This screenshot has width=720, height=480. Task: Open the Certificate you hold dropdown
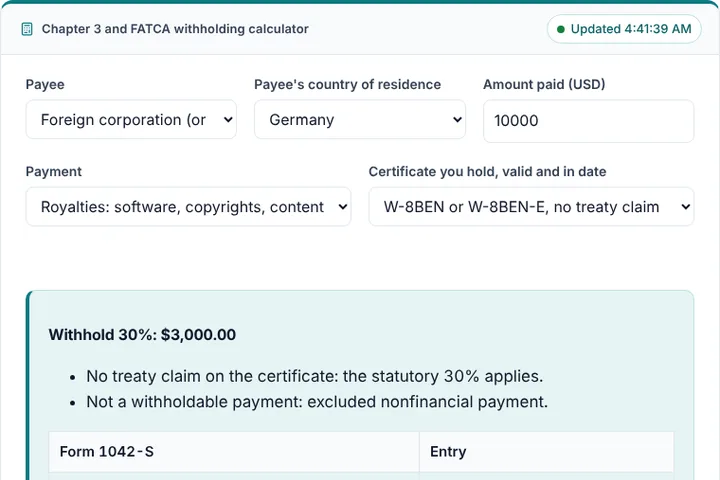point(531,207)
